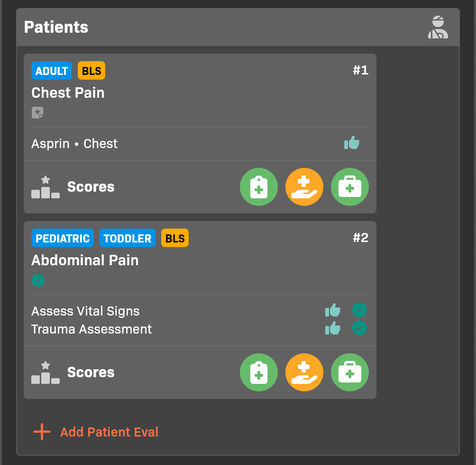Select the ADULT tag on patient #1
The height and width of the screenshot is (465, 476).
(x=52, y=71)
